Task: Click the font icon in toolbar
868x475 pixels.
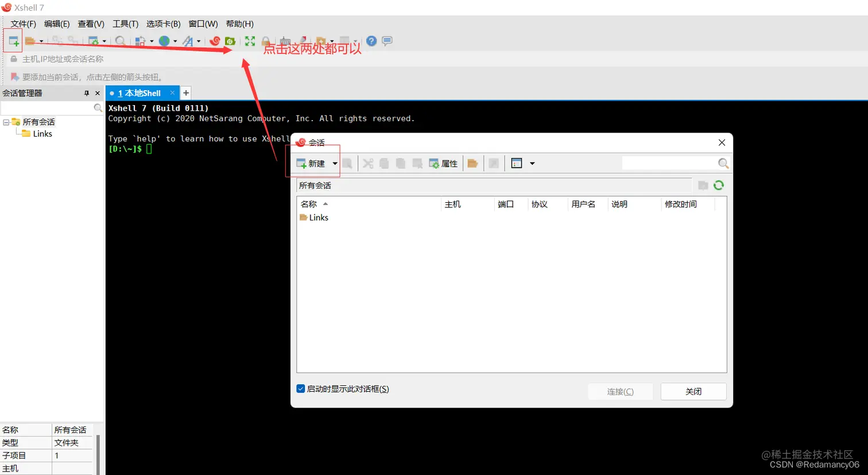Action: pos(188,41)
